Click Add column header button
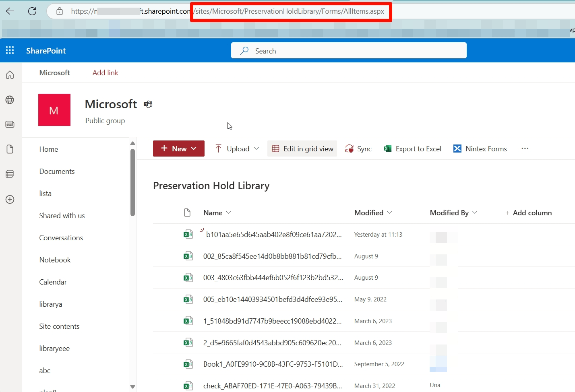The image size is (575, 392). 528,213
